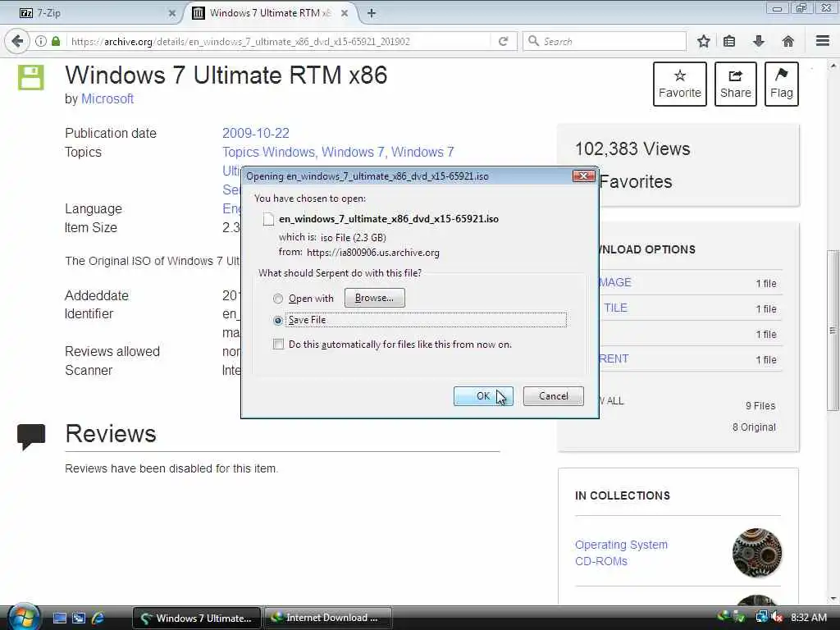Open the 8:32 AM clock
The image size is (840, 630).
tap(809, 617)
